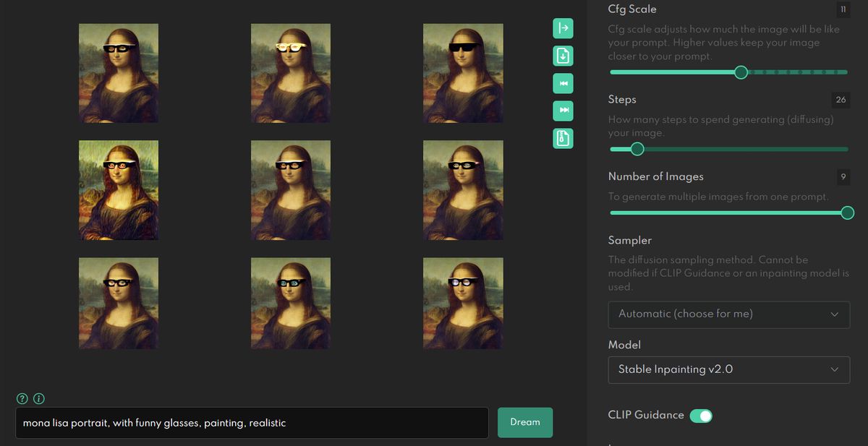The width and height of the screenshot is (868, 446).
Task: Click the Steps slider track
Action: 728,149
